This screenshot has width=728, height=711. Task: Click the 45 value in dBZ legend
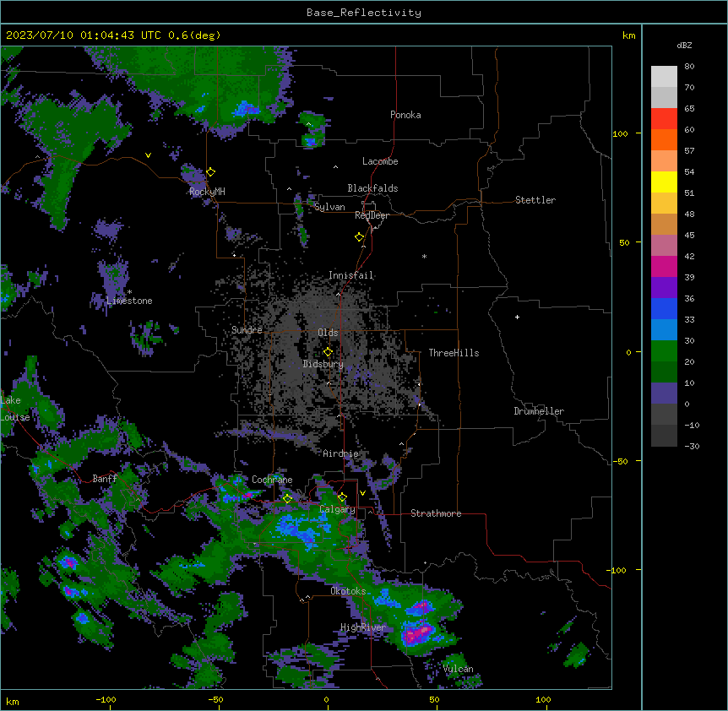pos(689,235)
